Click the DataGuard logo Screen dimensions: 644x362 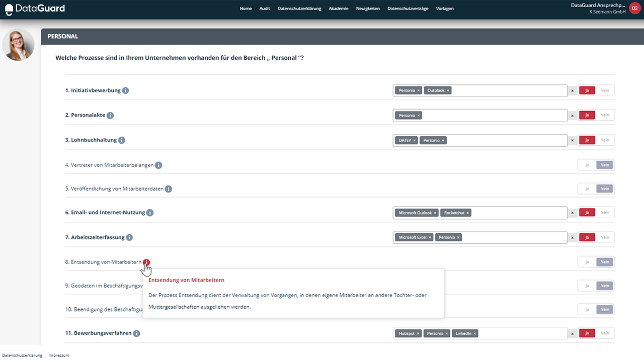pos(35,9)
